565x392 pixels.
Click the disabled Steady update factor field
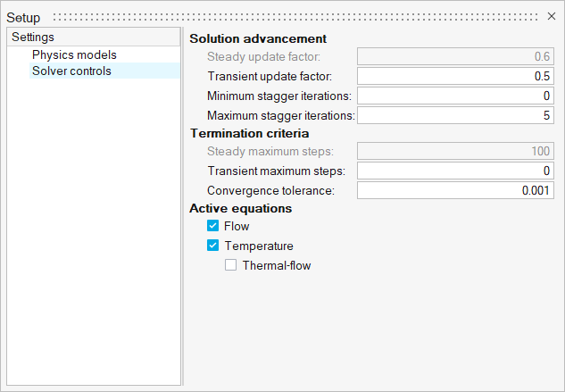(455, 56)
